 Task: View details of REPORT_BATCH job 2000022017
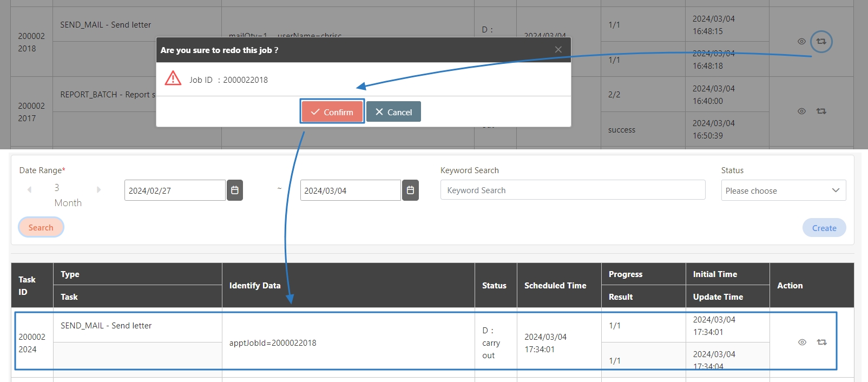tap(801, 111)
